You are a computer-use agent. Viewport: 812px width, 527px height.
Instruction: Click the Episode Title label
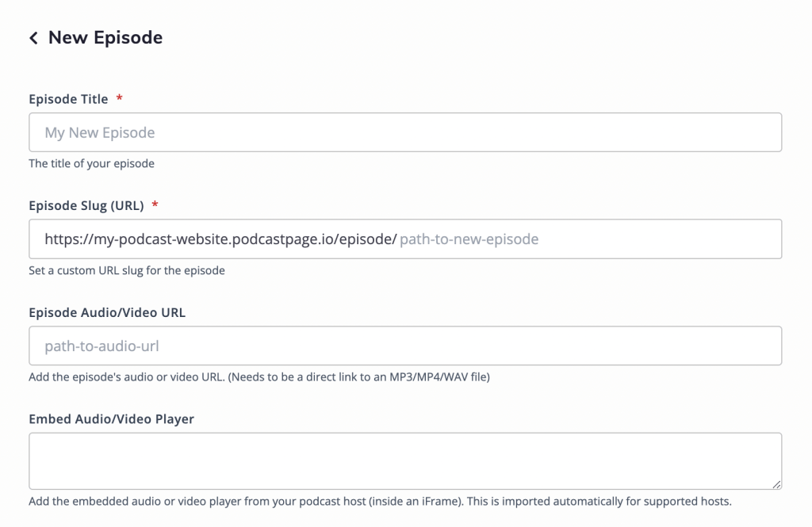click(x=67, y=98)
